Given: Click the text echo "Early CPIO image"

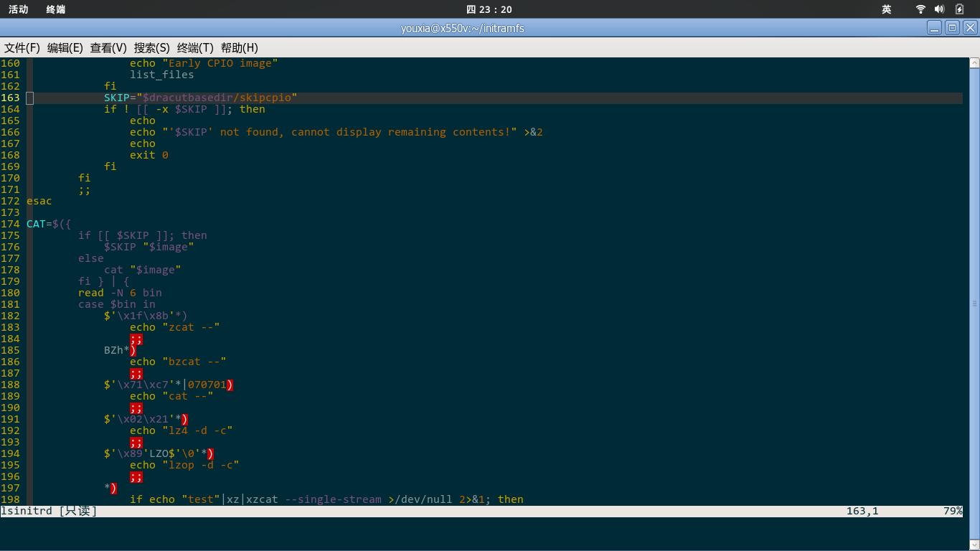Looking at the screenshot, I should click(204, 63).
